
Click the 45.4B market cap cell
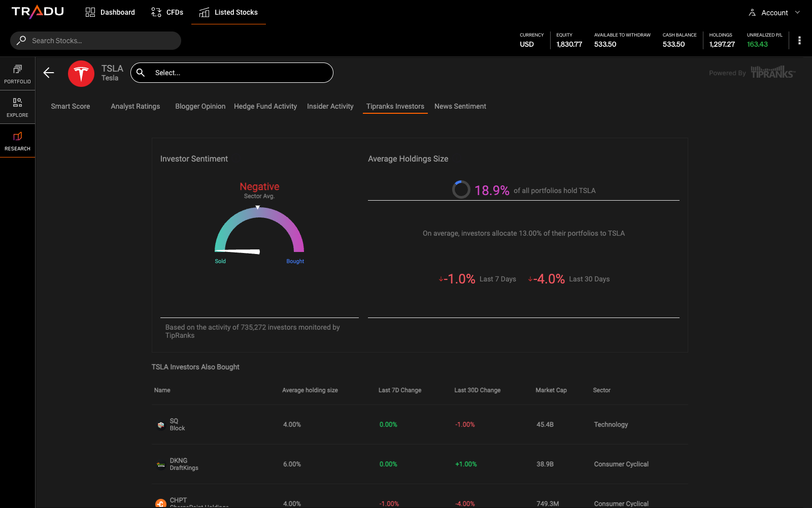point(545,425)
